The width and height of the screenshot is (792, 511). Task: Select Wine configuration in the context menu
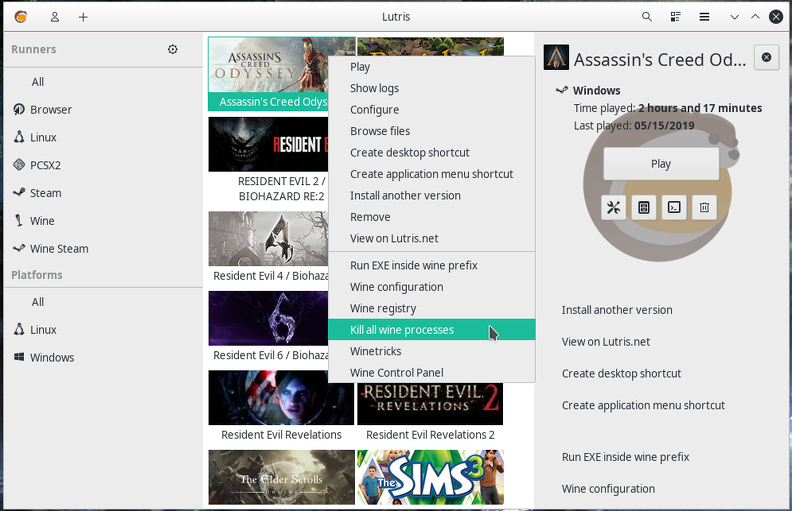[x=431, y=287]
